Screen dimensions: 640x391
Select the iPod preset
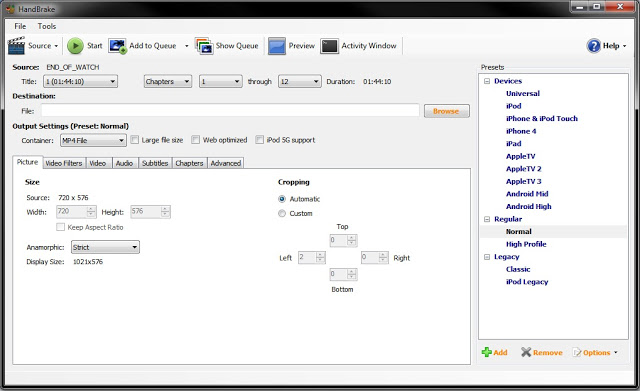(x=513, y=106)
